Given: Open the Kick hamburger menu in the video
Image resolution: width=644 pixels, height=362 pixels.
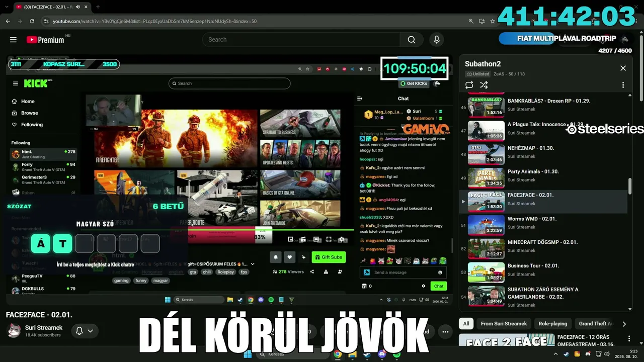Looking at the screenshot, I should coord(16,83).
